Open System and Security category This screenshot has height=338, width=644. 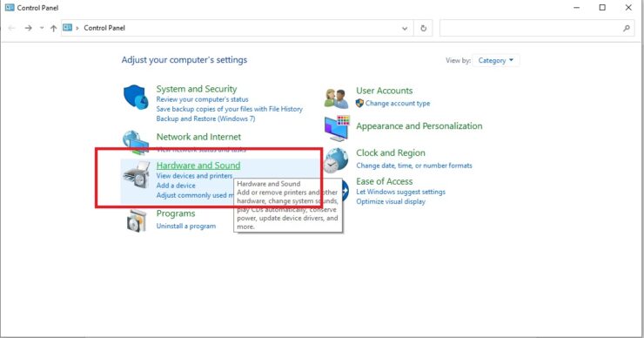197,89
